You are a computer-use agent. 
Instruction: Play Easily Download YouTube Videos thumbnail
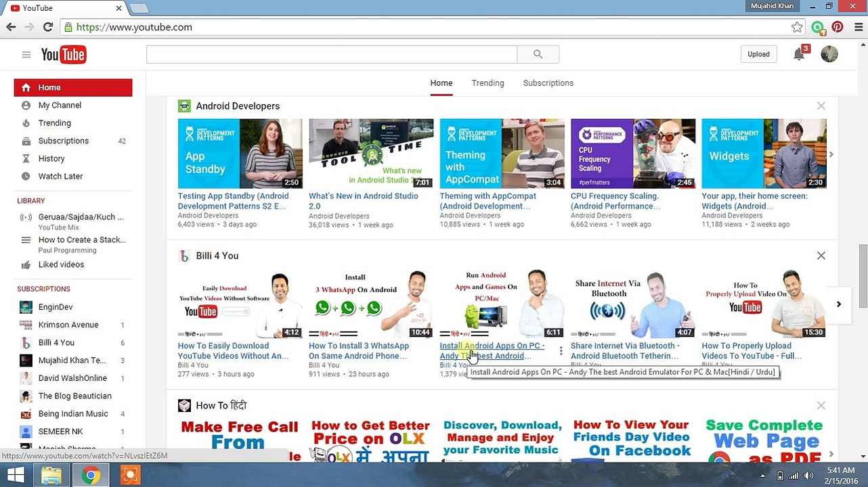coord(240,304)
